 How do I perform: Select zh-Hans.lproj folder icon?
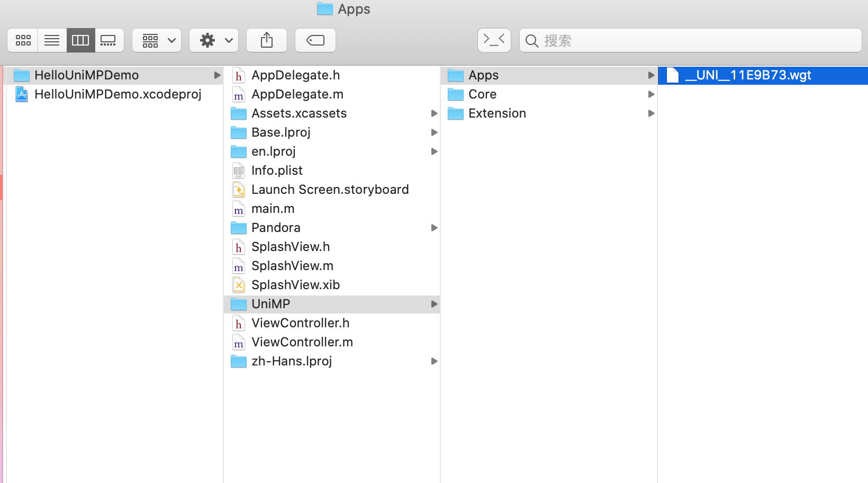click(x=239, y=361)
